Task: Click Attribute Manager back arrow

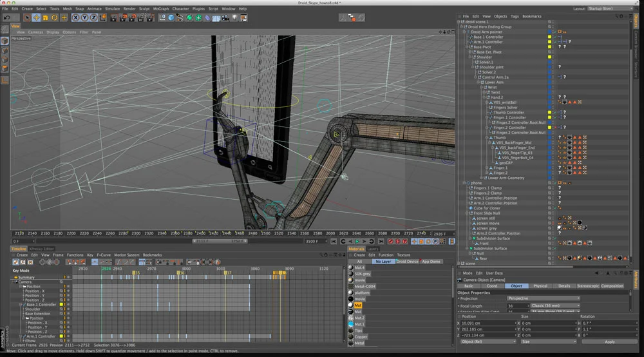Action: click(x=596, y=273)
